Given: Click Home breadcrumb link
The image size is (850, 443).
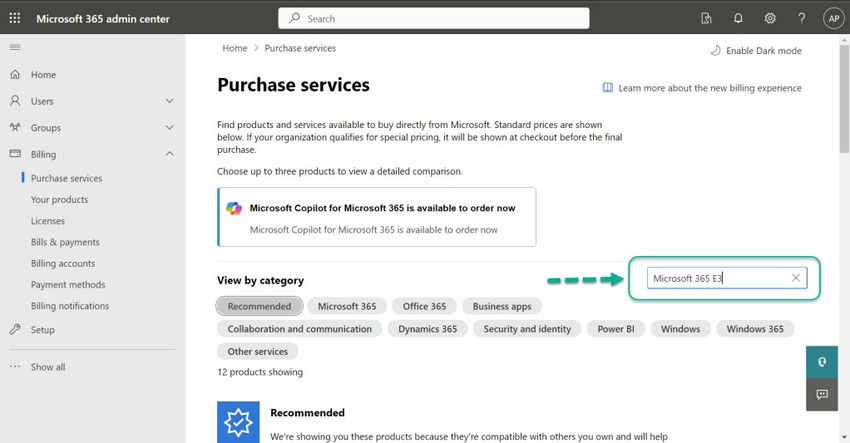Looking at the screenshot, I should point(235,48).
